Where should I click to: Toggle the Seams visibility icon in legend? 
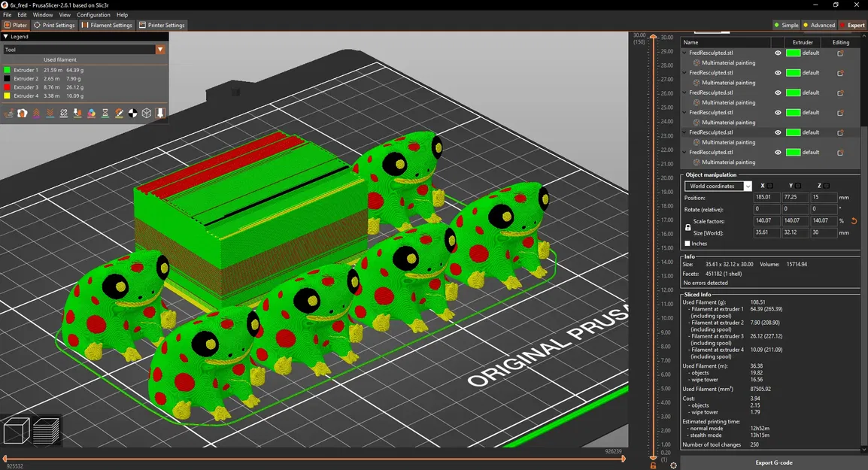pyautogui.click(x=64, y=113)
